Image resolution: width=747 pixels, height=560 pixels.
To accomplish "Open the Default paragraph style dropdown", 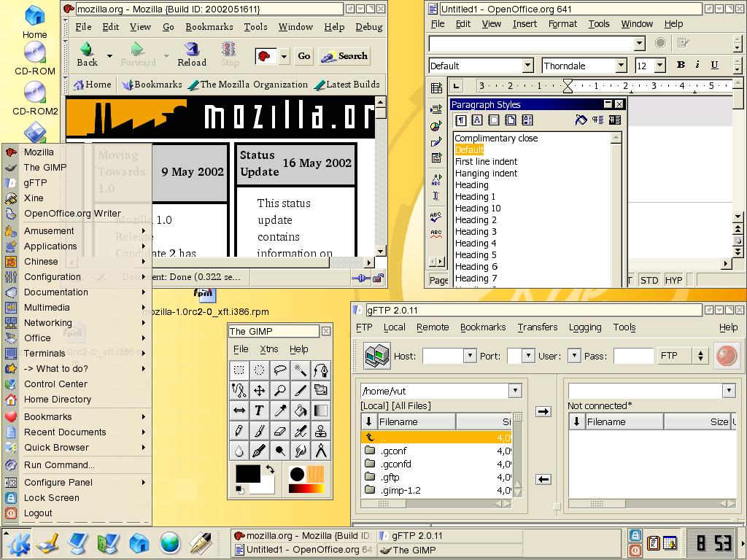I will tap(528, 65).
